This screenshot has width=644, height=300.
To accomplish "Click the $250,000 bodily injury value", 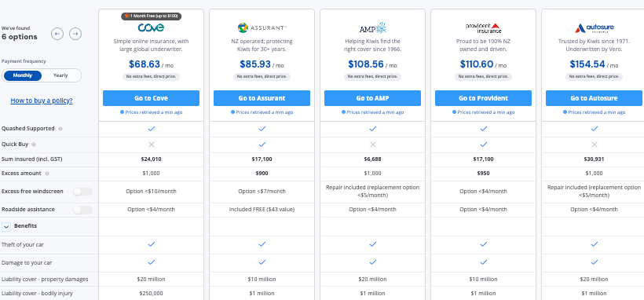I will point(151,294).
